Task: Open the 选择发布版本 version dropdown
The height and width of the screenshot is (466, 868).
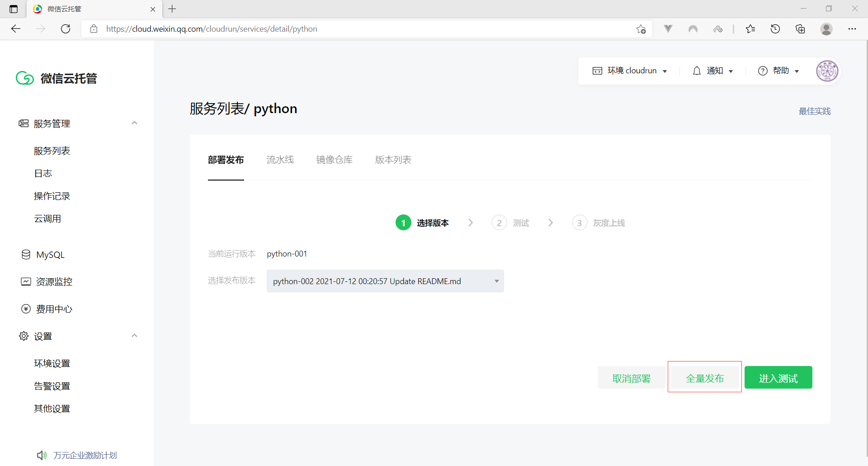Action: 385,281
